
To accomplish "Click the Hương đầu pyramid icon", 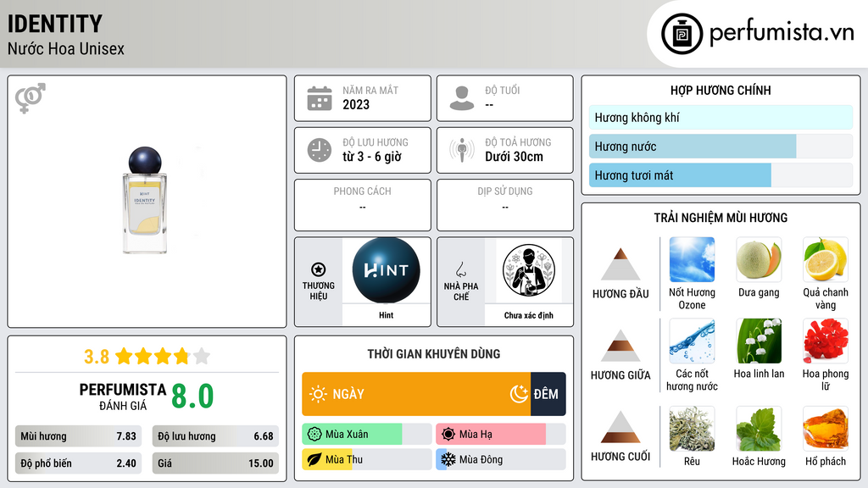I will pyautogui.click(x=620, y=264).
